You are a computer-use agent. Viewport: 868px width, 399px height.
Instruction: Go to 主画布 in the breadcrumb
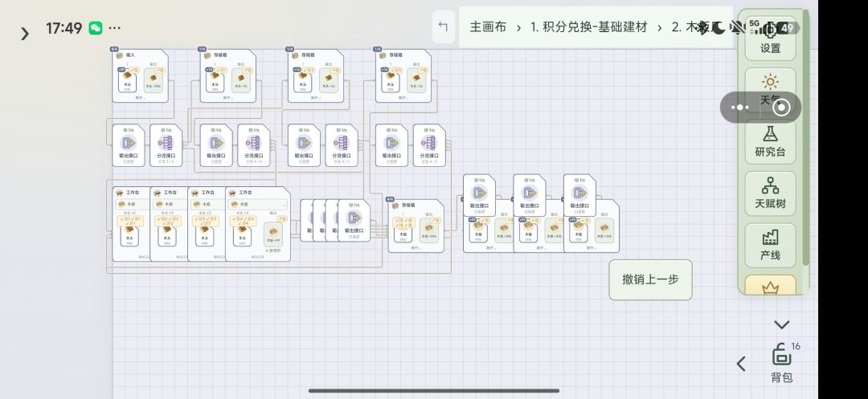[x=488, y=27]
